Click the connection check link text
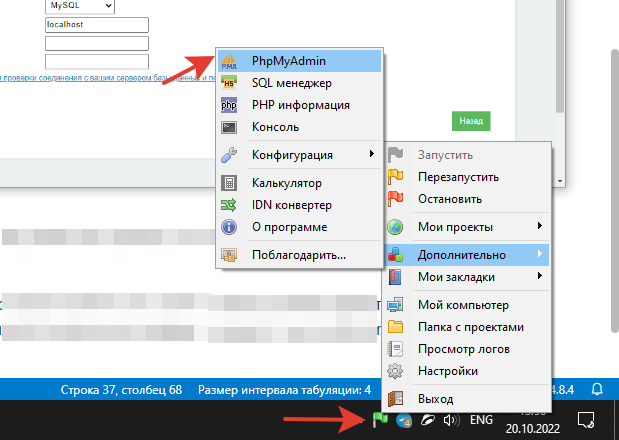The height and width of the screenshot is (440, 619). (x=107, y=78)
